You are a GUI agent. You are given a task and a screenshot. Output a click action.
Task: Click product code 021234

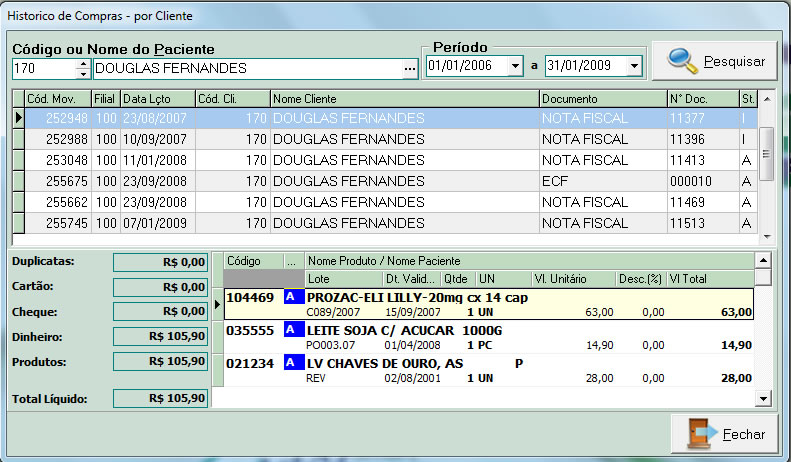tap(250, 364)
